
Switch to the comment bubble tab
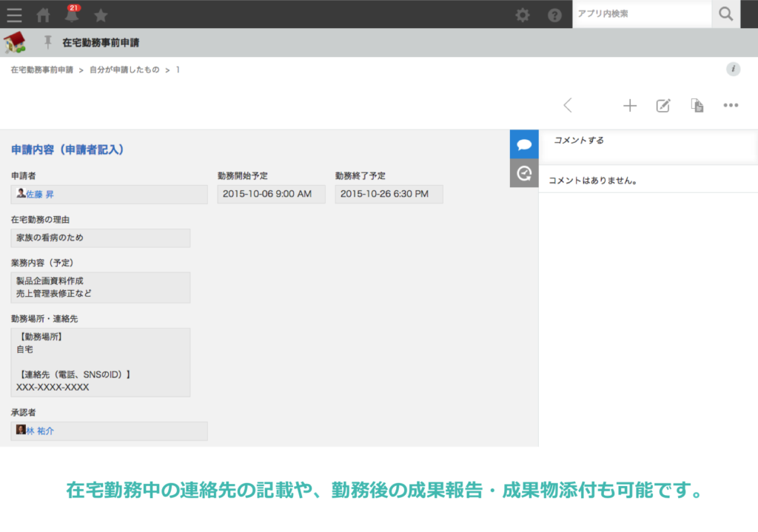point(524,144)
